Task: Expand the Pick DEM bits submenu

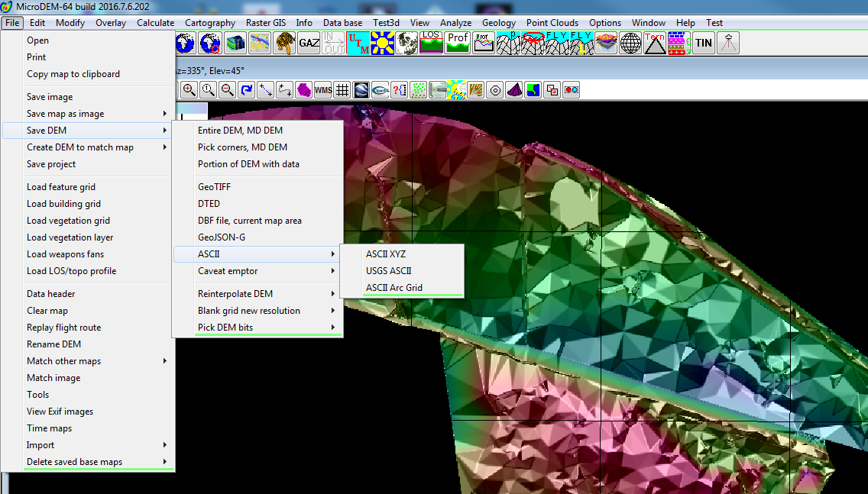Action: click(x=257, y=328)
